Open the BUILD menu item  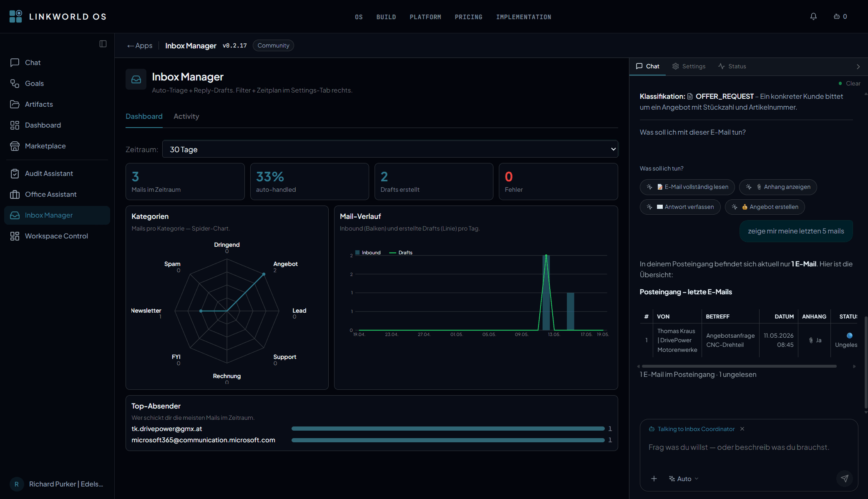coord(386,17)
